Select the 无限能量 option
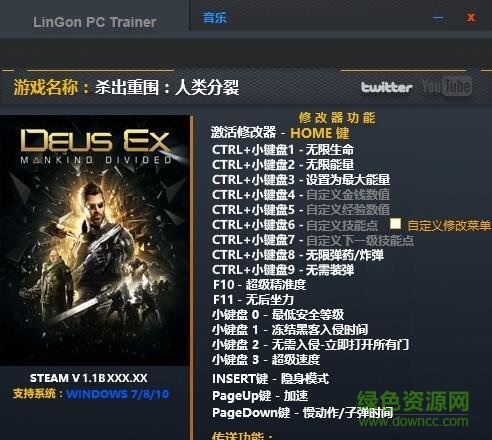The height and width of the screenshot is (440, 492). (283, 165)
